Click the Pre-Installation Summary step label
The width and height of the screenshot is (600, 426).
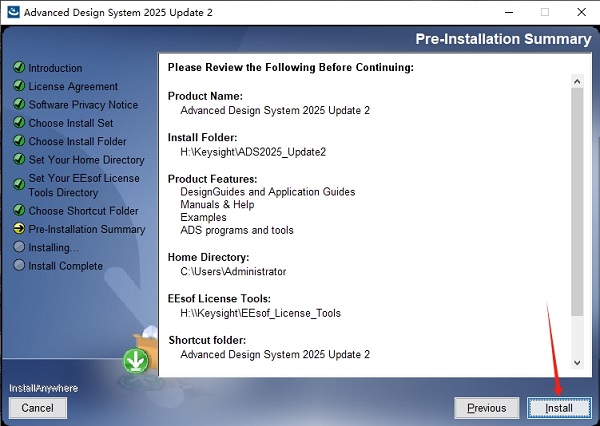[87, 229]
